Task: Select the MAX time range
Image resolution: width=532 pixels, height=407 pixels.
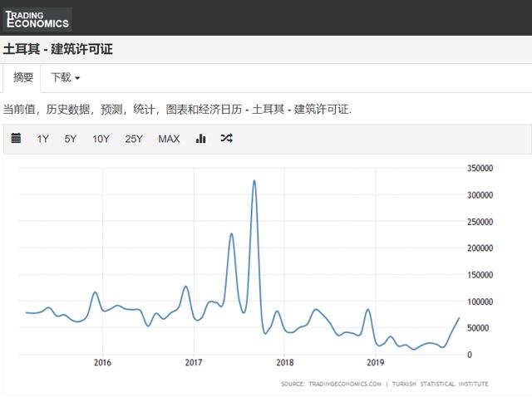Action: [x=169, y=139]
